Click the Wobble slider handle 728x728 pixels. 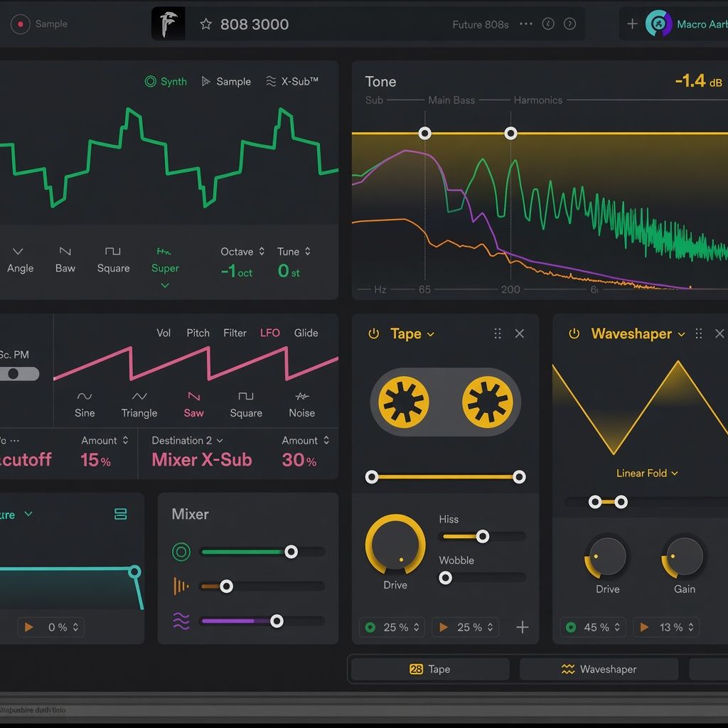click(445, 578)
